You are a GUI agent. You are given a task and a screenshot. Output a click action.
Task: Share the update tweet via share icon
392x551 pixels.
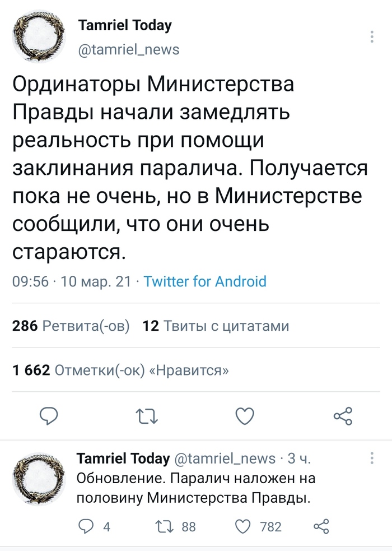pos(321,526)
